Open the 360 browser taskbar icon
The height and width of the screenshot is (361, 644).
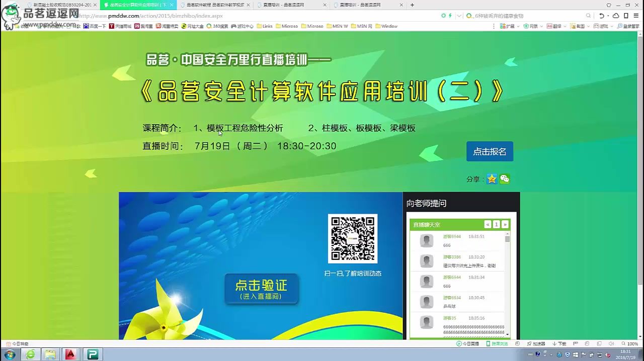[x=31, y=354]
